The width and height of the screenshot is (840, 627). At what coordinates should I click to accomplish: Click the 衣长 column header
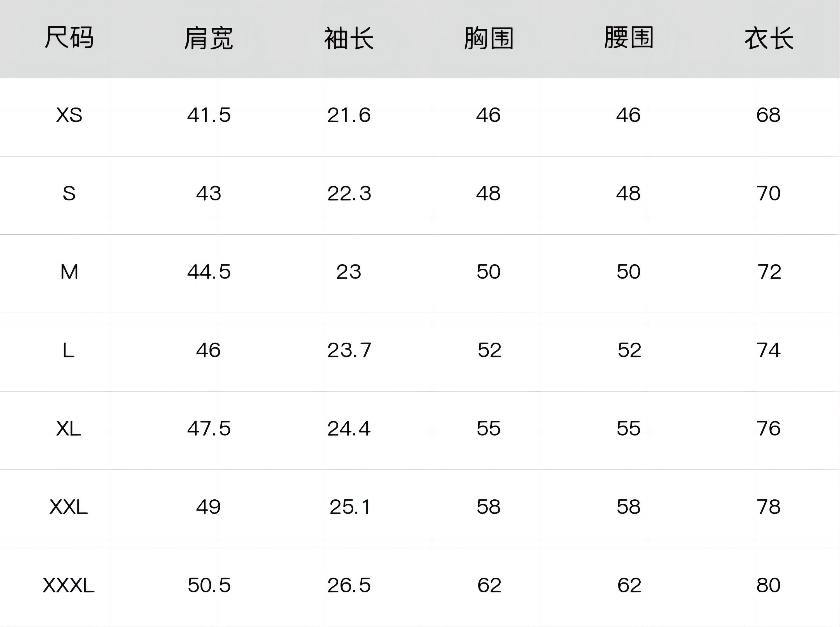(x=769, y=38)
